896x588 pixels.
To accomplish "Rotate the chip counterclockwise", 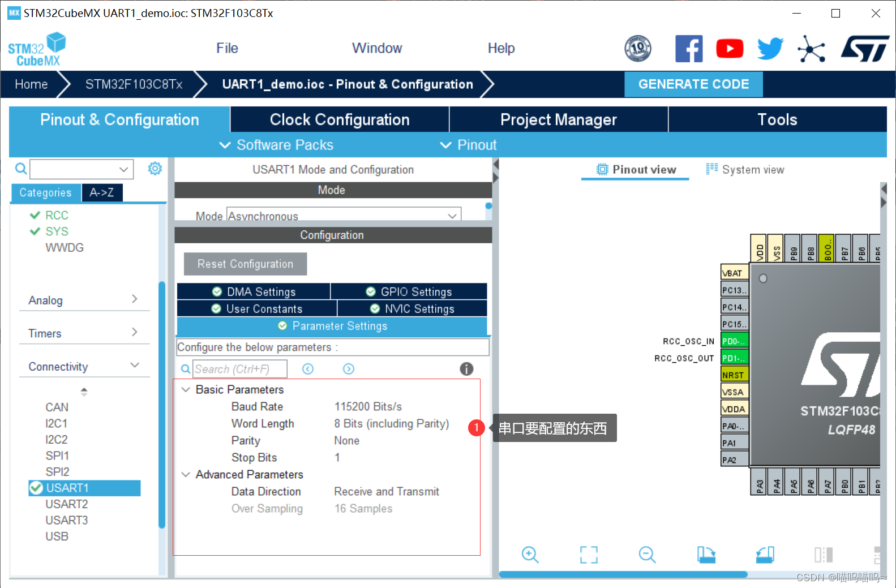I will (x=765, y=555).
